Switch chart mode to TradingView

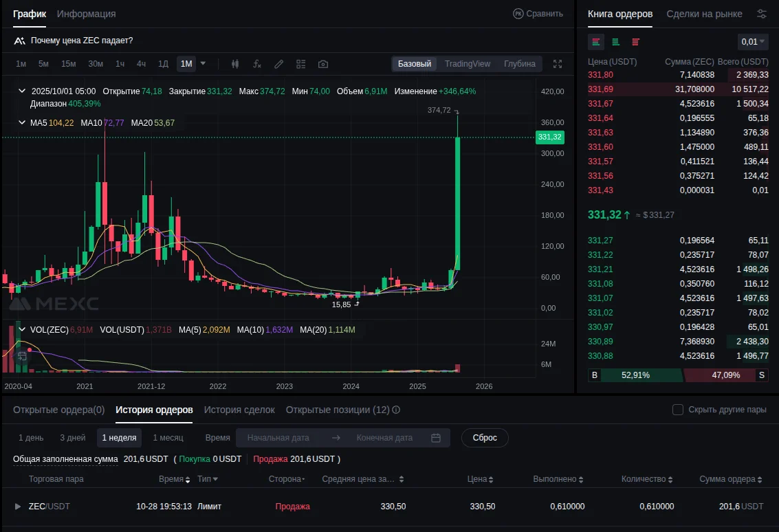(x=467, y=64)
